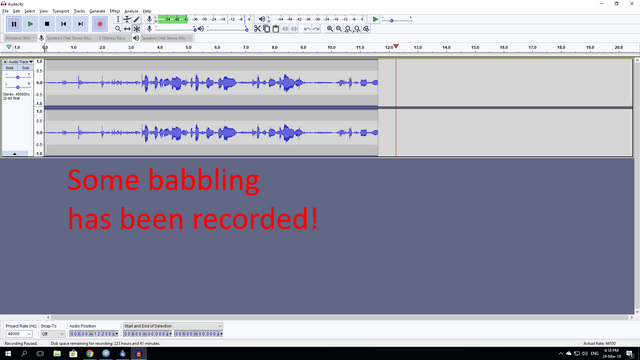The image size is (640, 360).
Task: Click the Undo arrow icon
Action: (x=307, y=29)
